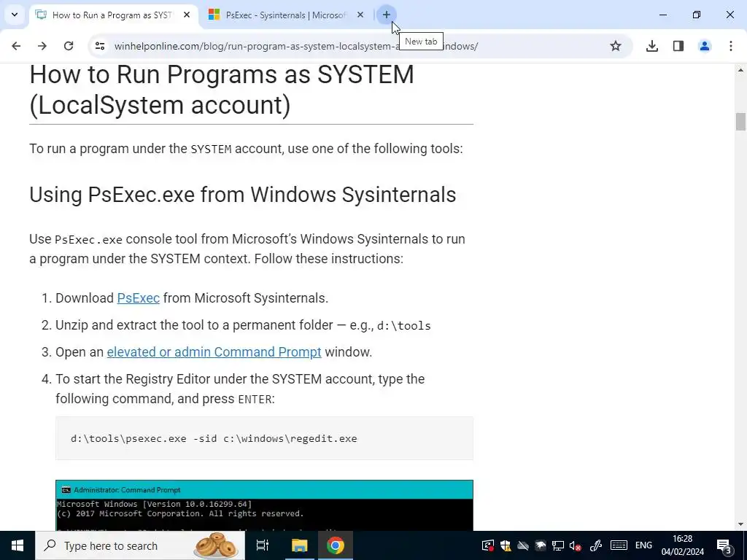
Task: Open the OneDrive cloud tray icon
Action: (522, 545)
